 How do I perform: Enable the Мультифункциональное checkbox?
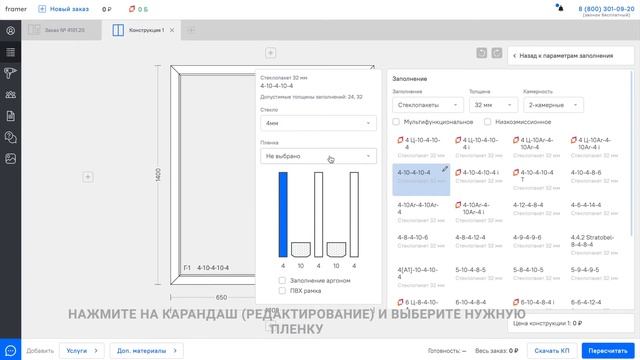pyautogui.click(x=396, y=122)
